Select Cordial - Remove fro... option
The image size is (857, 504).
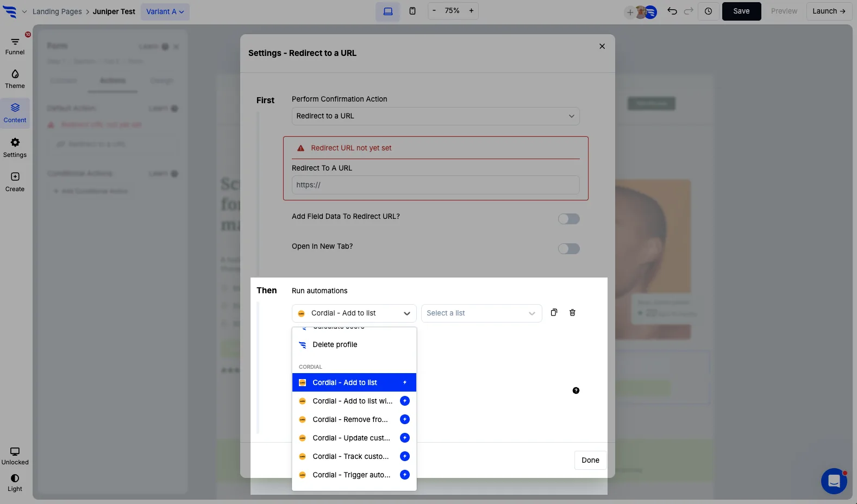pos(354,419)
